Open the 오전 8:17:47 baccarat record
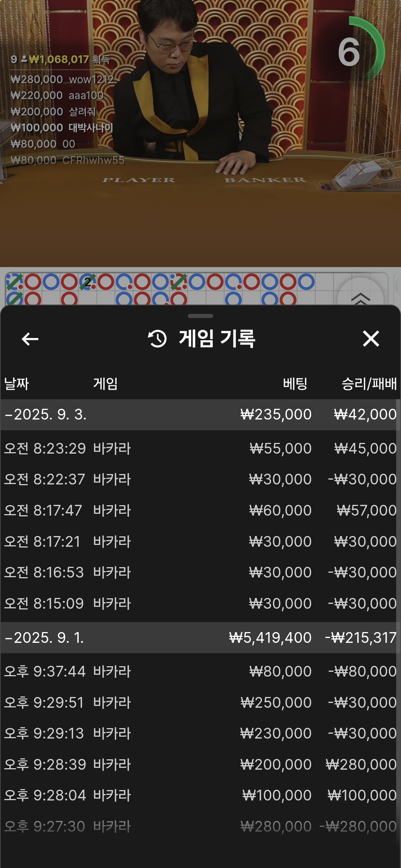 coord(200,510)
